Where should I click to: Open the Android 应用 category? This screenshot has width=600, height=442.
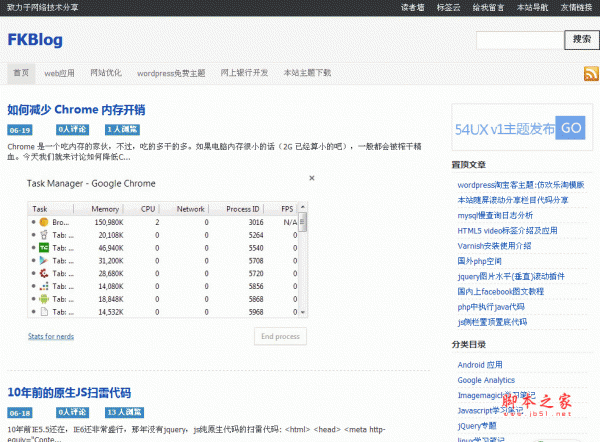[x=480, y=365]
